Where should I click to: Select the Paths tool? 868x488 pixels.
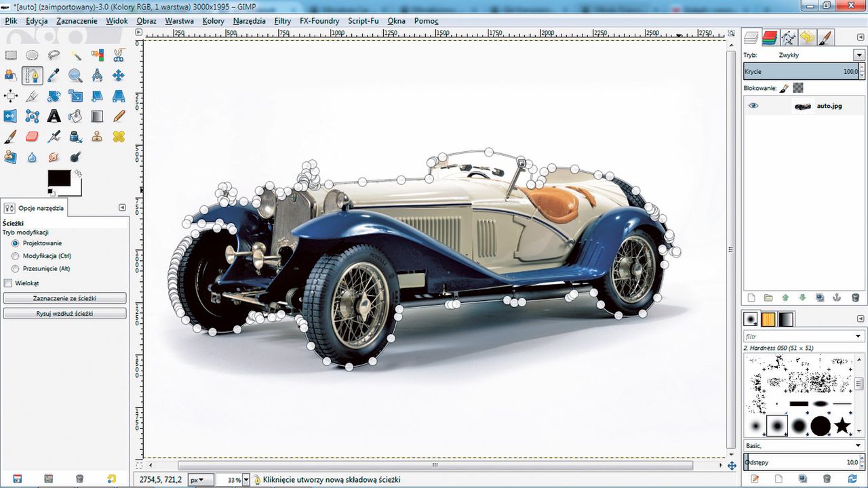coord(32,75)
